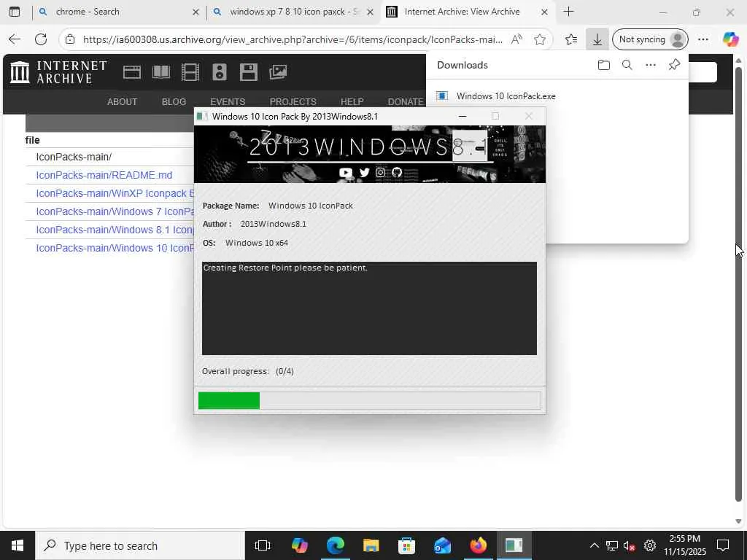Go back with the browser back arrow
This screenshot has height=560, width=747.
[x=15, y=39]
